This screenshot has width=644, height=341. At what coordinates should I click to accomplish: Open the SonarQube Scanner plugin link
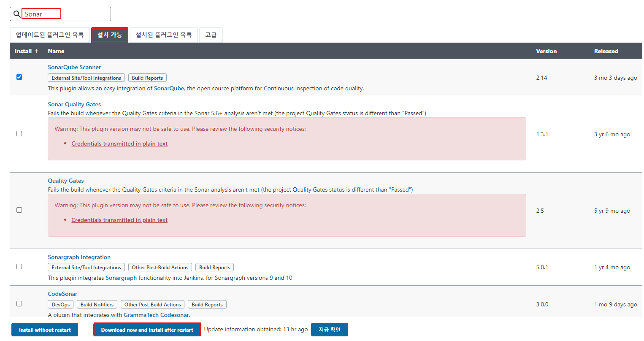pos(74,67)
